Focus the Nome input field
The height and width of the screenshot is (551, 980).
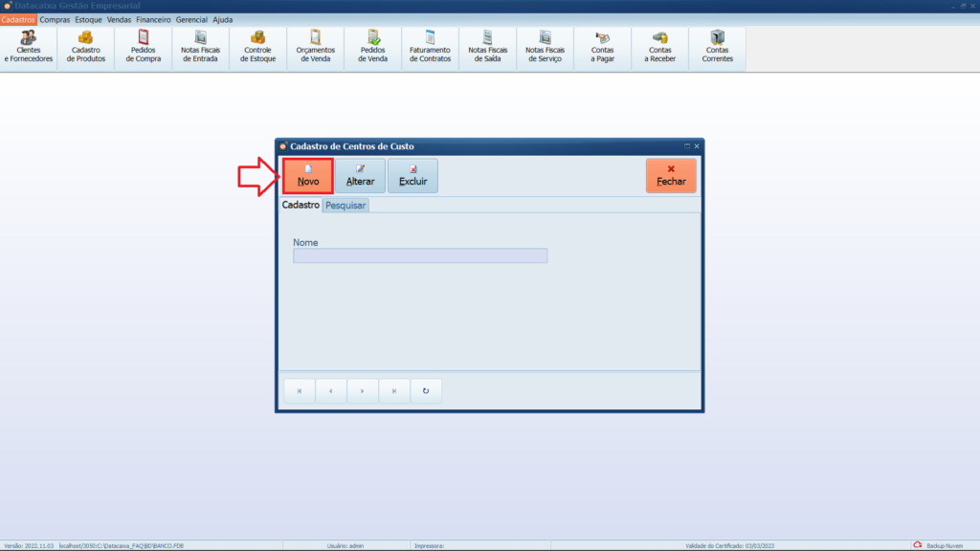click(x=420, y=255)
